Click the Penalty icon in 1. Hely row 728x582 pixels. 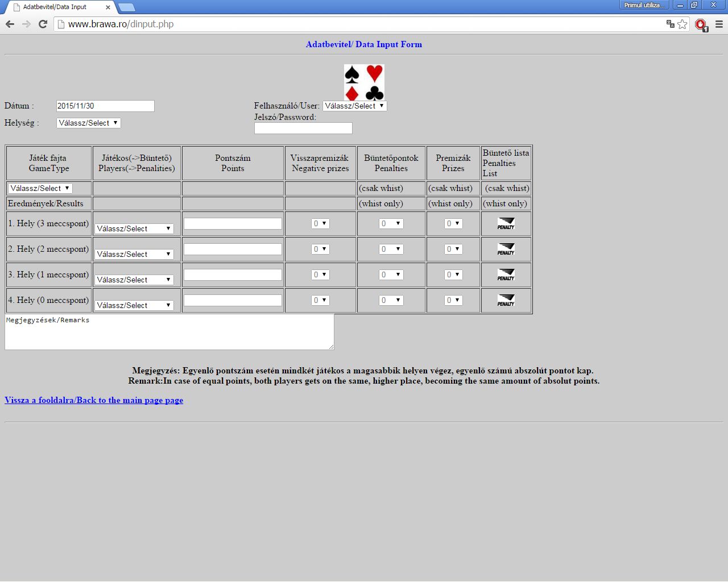[506, 223]
